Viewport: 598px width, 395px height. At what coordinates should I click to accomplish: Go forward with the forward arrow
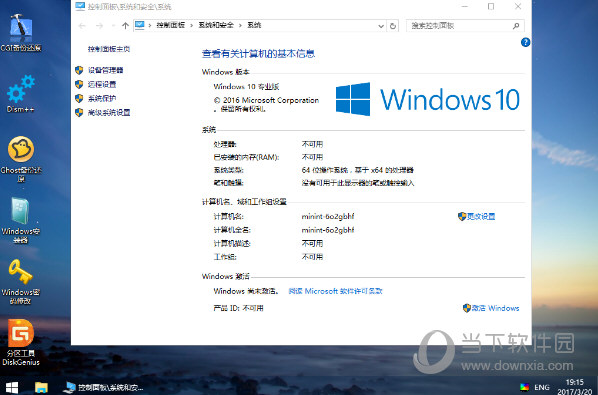[x=99, y=26]
